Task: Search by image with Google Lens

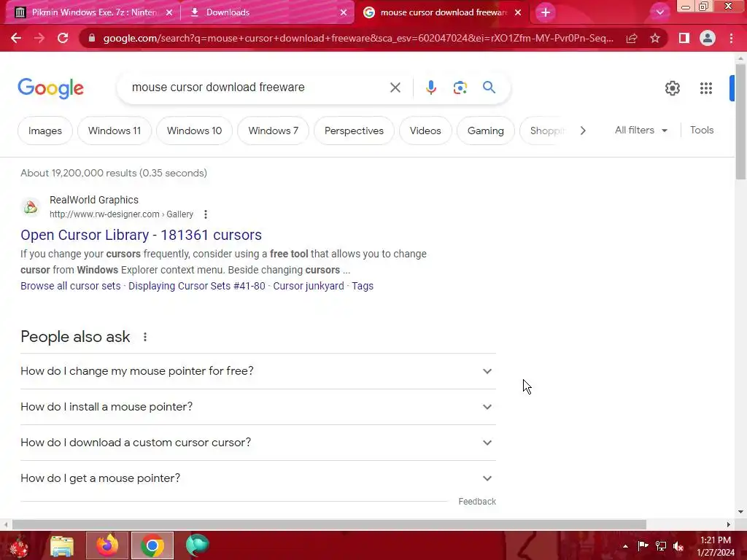Action: pos(460,87)
